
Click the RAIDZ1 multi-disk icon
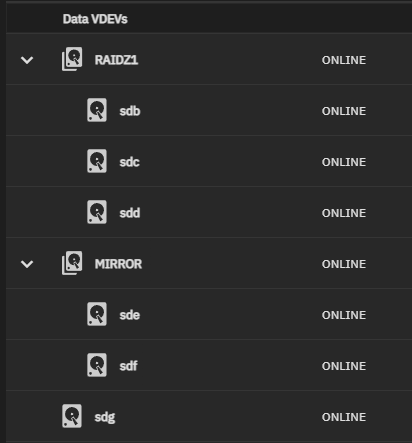72,59
